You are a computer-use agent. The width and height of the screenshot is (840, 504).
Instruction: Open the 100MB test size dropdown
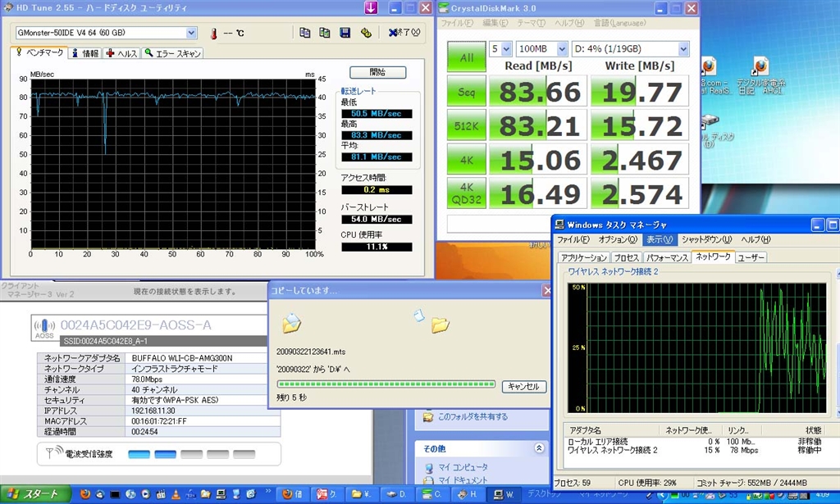(562, 49)
